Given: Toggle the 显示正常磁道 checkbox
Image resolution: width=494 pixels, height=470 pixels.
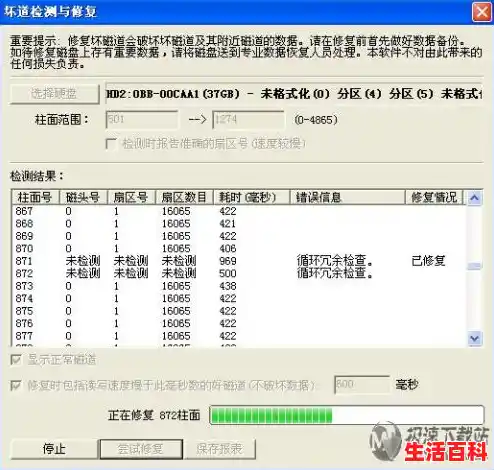Looking at the screenshot, I should click(16, 360).
